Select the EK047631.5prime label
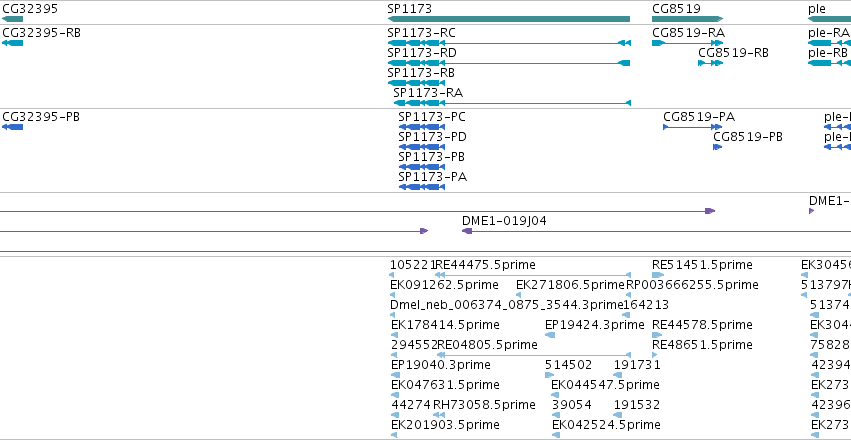851x440 pixels. 444,385
